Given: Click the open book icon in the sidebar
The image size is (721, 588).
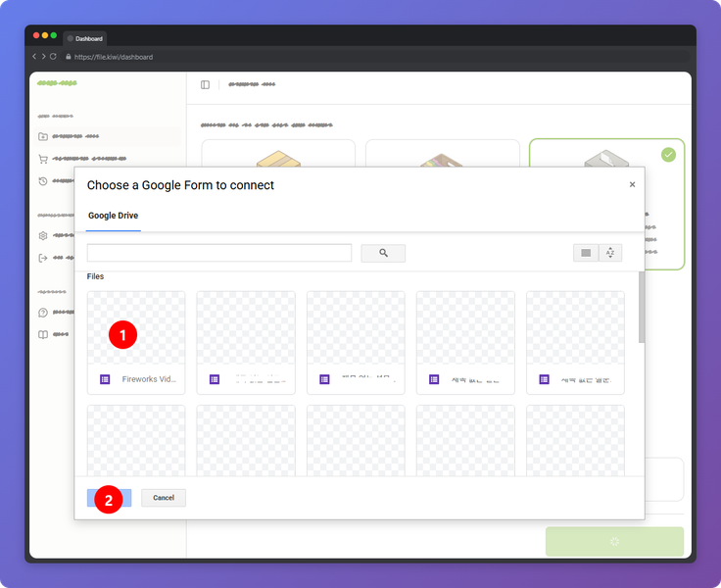Looking at the screenshot, I should point(43,334).
